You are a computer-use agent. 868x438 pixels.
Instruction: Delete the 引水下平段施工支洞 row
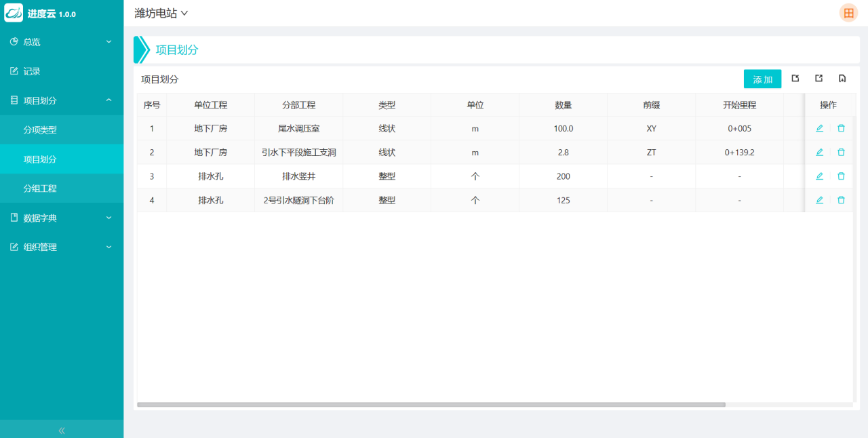click(x=841, y=153)
